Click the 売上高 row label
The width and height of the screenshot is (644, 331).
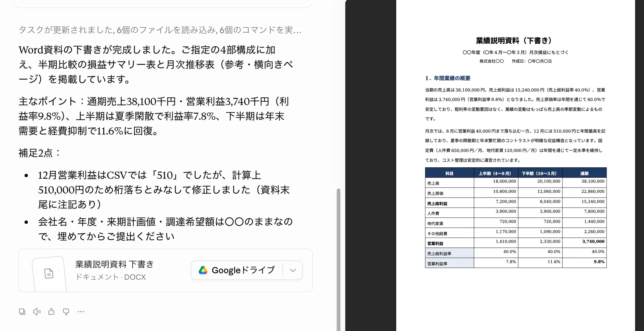(x=433, y=183)
